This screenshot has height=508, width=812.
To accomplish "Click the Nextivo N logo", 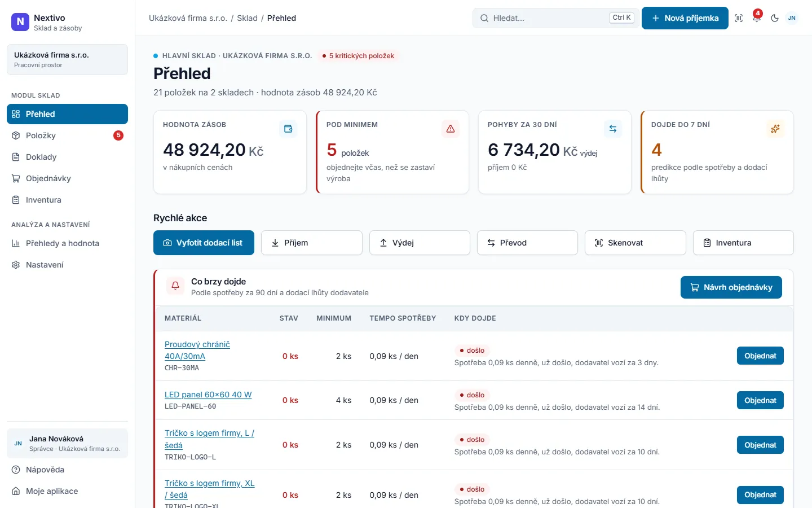I will pyautogui.click(x=20, y=22).
